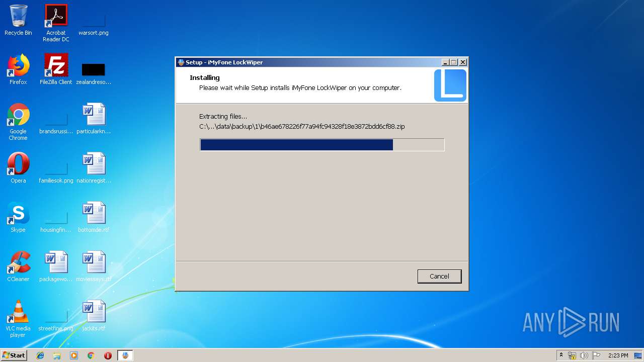Select the Opera desktop shortcut
The width and height of the screenshot is (644, 362).
pyautogui.click(x=18, y=168)
